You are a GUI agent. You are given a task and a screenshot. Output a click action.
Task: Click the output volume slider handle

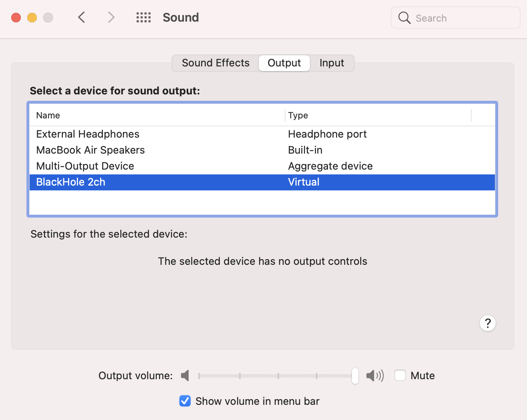tap(355, 376)
